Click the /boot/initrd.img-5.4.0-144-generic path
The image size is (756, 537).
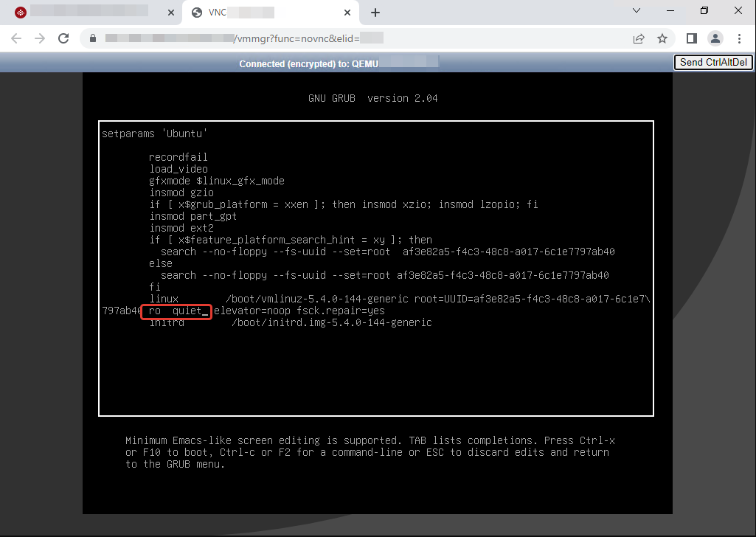[x=332, y=322]
